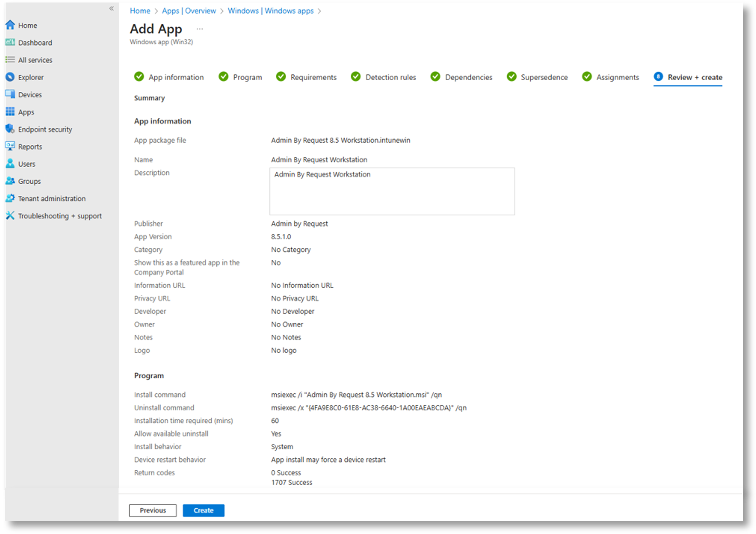Open Explorer in the left sidebar
The image size is (756, 534).
click(x=31, y=77)
